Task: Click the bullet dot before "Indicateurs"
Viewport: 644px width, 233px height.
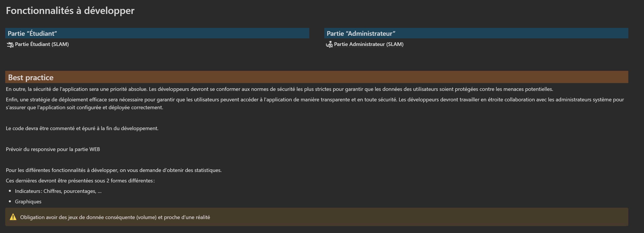Action: tap(10, 191)
